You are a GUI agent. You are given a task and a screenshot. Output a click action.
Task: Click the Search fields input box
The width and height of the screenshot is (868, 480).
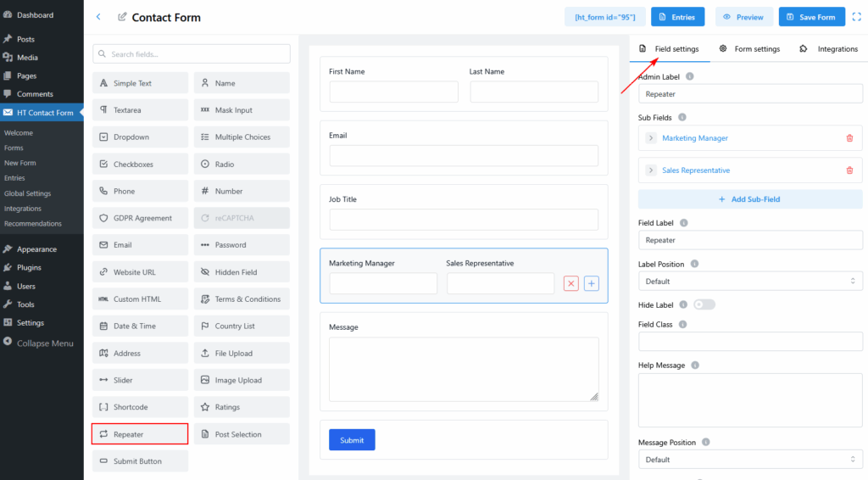pyautogui.click(x=192, y=54)
